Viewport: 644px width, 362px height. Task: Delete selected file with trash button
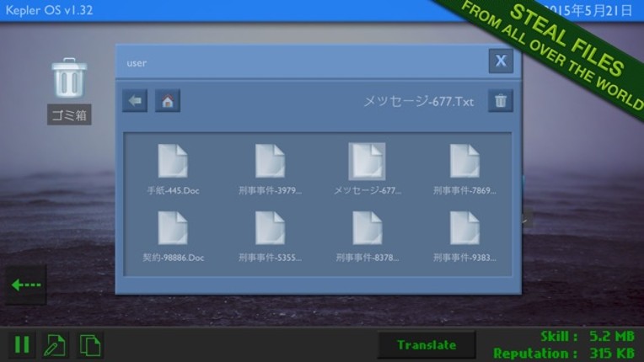pyautogui.click(x=500, y=100)
